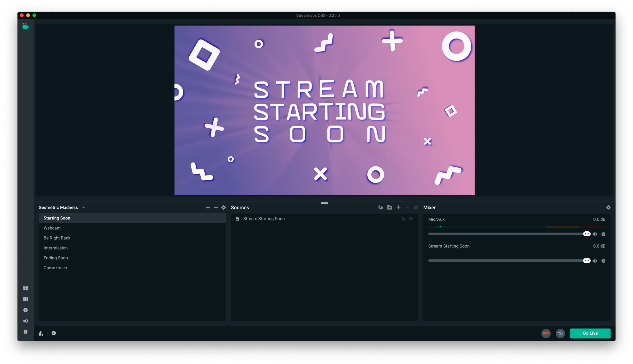The width and height of the screenshot is (633, 364).
Task: Open the Editor camera icon in sidebar
Action: coord(26,26)
